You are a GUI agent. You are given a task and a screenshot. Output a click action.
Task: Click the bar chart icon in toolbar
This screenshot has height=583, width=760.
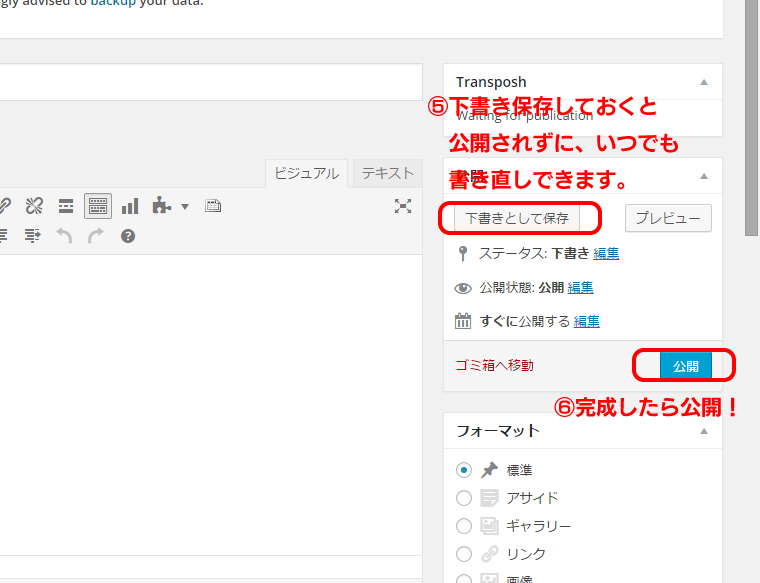tap(130, 206)
